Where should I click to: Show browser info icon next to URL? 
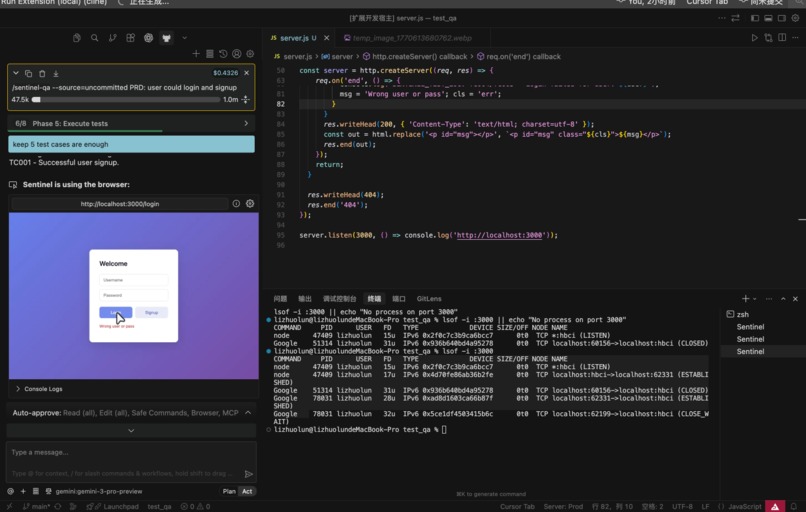[236, 204]
